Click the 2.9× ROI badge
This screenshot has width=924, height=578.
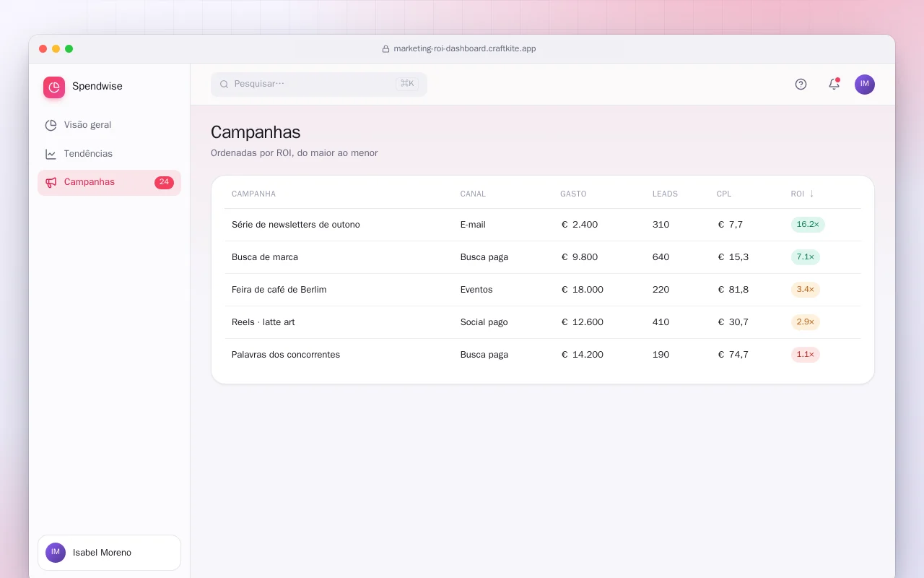tap(806, 322)
